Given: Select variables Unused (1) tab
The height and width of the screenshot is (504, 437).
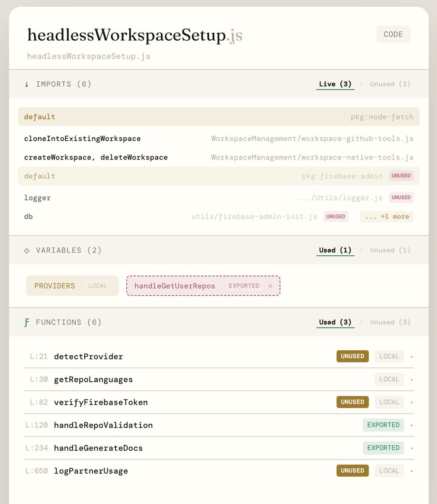Looking at the screenshot, I should [x=390, y=250].
